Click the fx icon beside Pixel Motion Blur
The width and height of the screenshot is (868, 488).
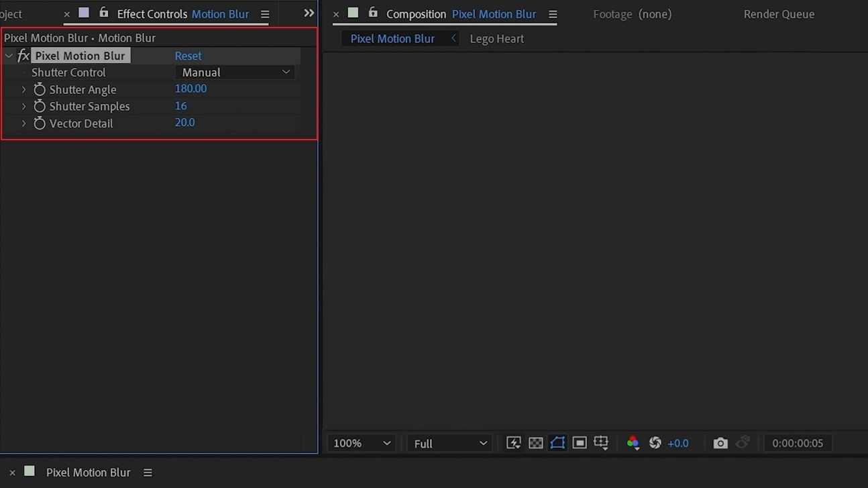tap(23, 55)
